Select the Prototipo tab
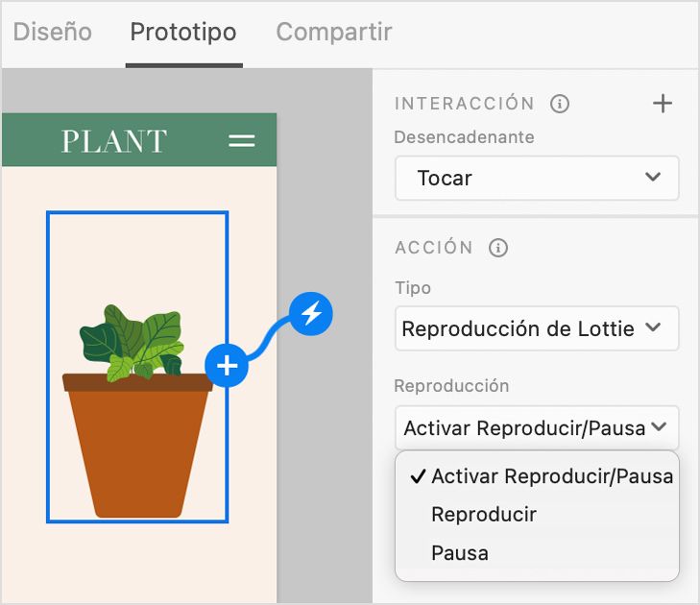 point(183,32)
